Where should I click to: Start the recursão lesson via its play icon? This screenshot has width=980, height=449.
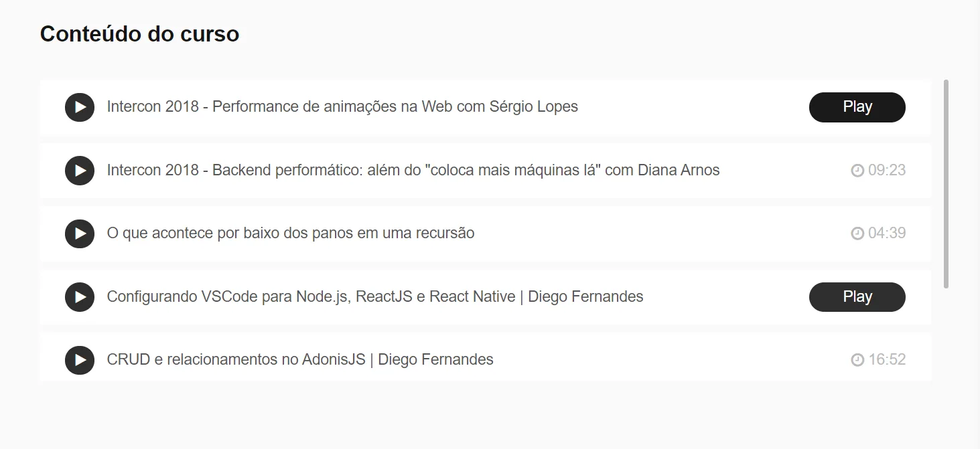tap(80, 234)
